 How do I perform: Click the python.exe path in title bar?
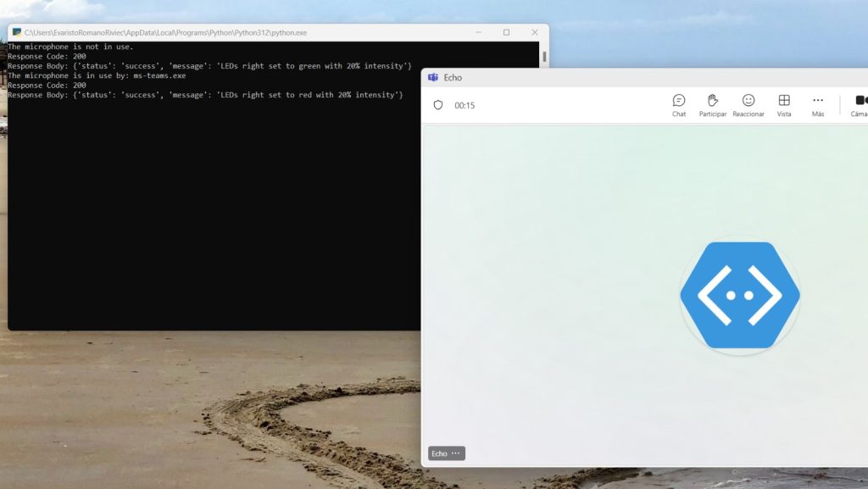tap(165, 33)
